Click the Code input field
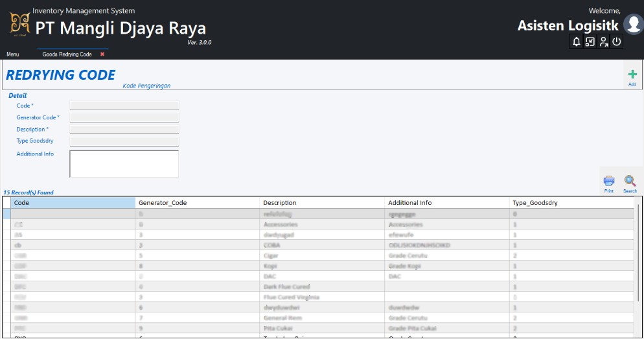Image resolution: width=644 pixels, height=339 pixels. point(124,106)
